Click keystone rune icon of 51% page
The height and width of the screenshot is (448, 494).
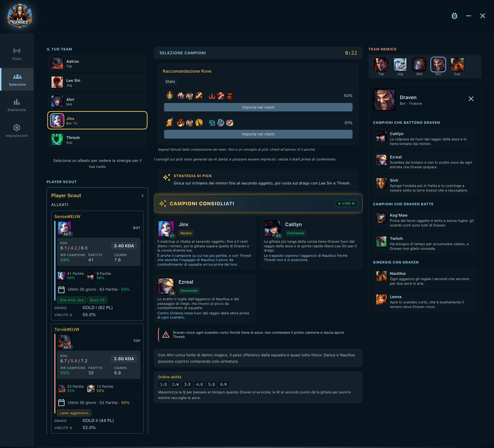[x=170, y=123]
